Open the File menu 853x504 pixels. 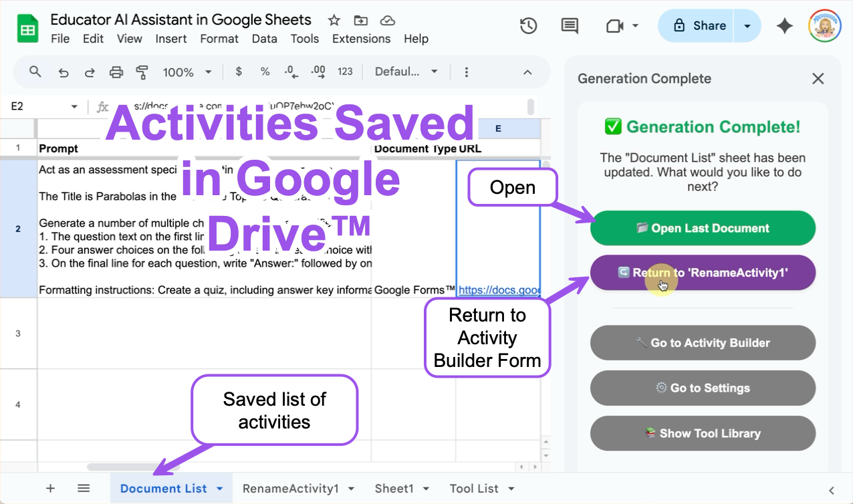point(60,39)
